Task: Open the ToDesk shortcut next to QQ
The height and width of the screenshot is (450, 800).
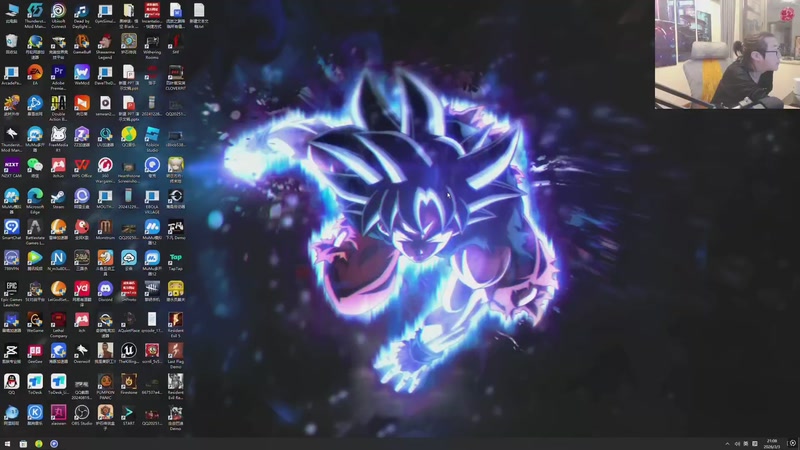Action: pos(35,384)
